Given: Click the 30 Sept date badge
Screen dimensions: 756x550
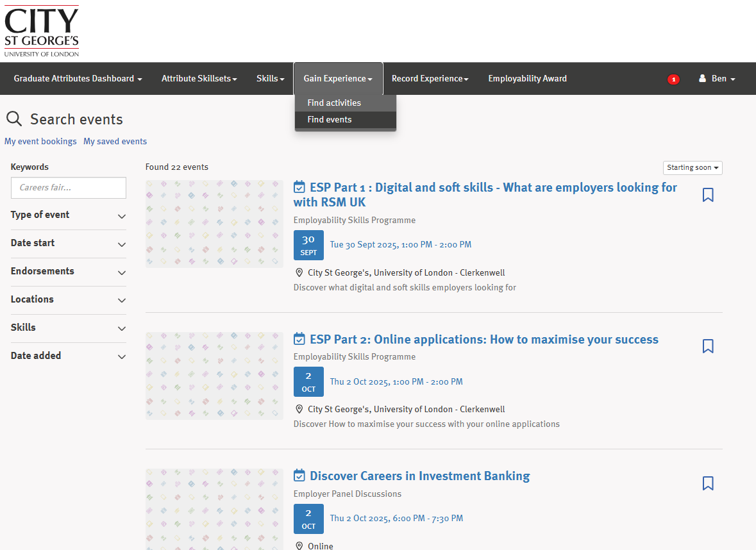Looking at the screenshot, I should (x=308, y=246).
